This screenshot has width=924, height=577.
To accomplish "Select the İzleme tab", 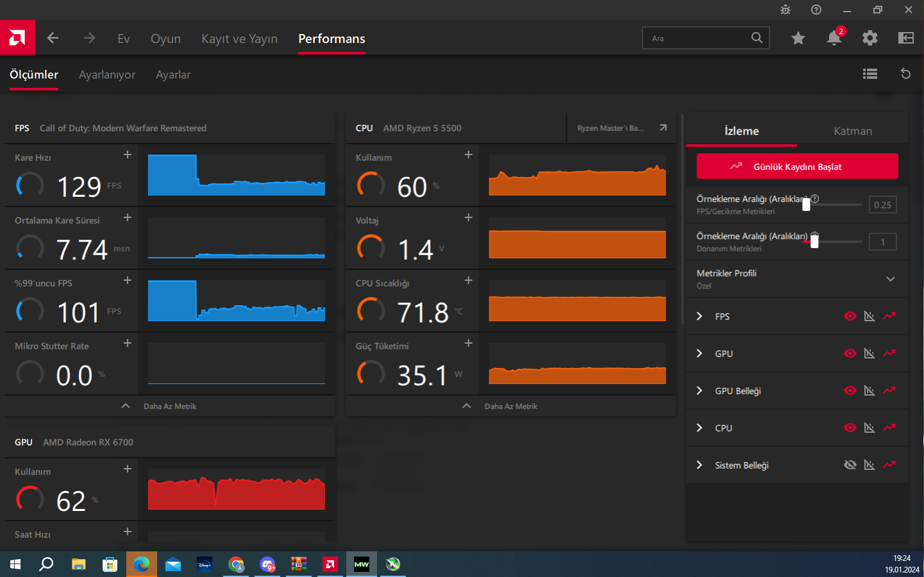I will click(742, 131).
